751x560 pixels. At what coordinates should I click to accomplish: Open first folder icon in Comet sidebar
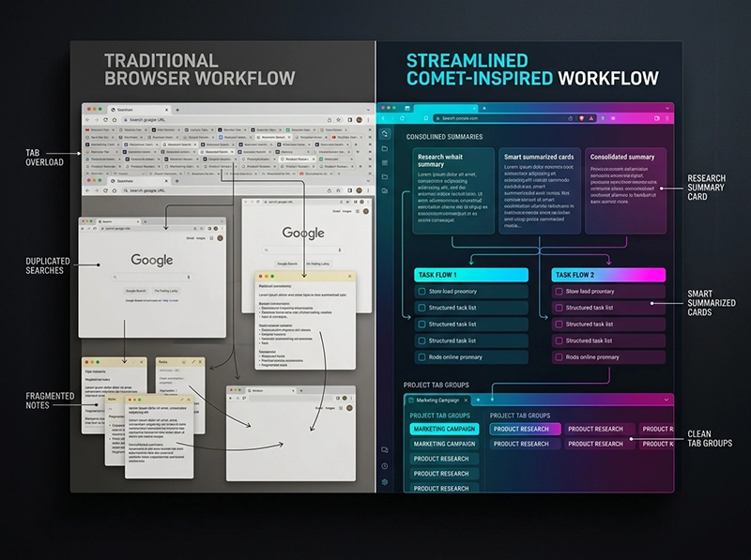[x=385, y=149]
